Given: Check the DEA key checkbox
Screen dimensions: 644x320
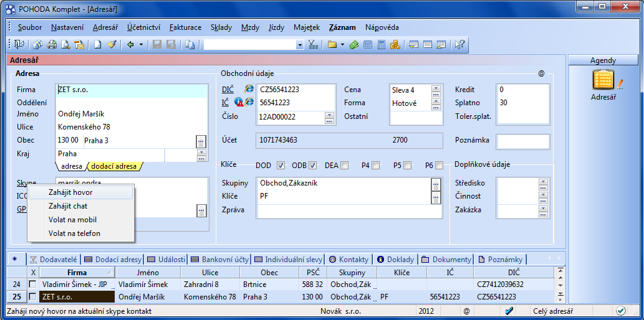Looking at the screenshot, I should (x=344, y=166).
